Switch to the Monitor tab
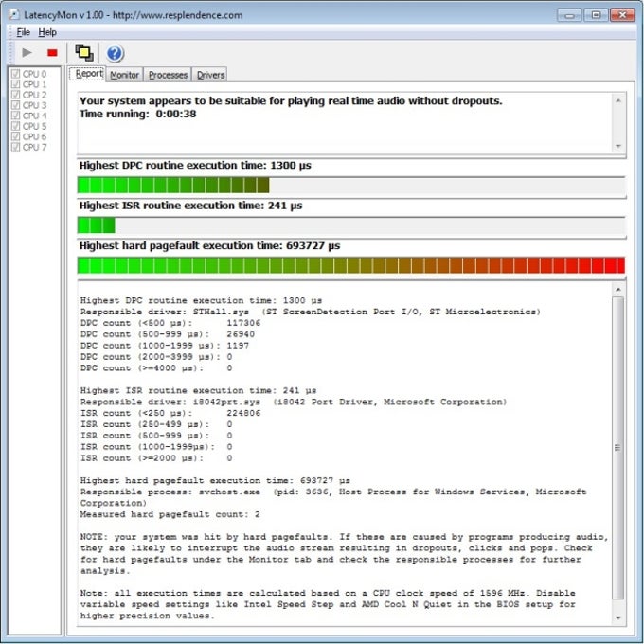 tap(124, 75)
